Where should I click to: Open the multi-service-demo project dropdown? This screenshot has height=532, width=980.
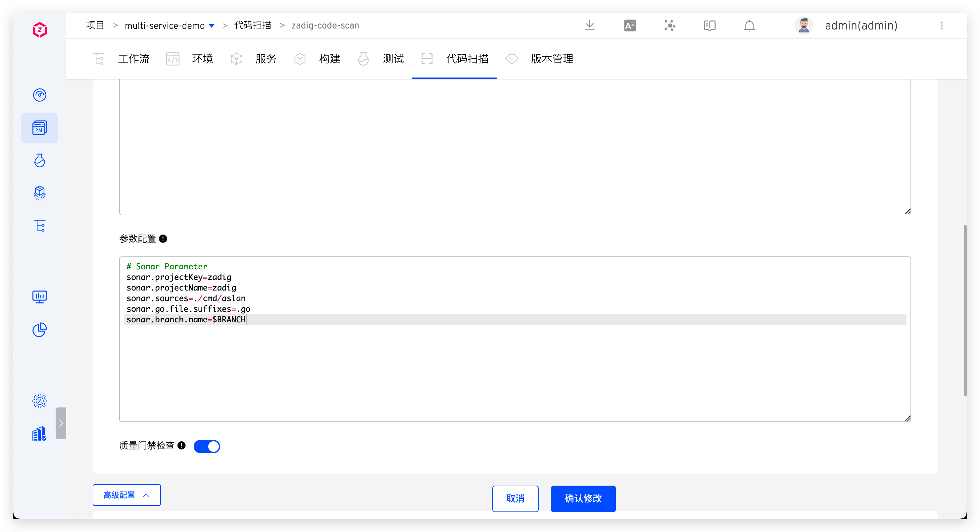click(169, 26)
